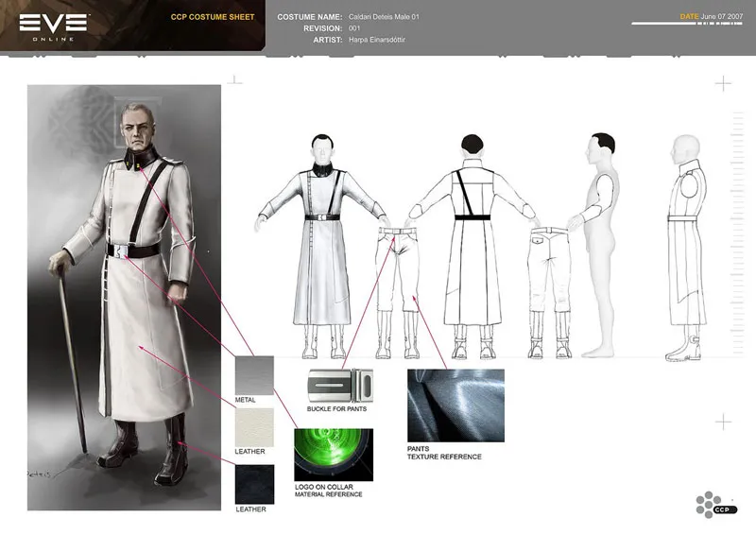Click the REVISION label
Viewport: 756px width, 535px height.
pyautogui.click(x=322, y=28)
